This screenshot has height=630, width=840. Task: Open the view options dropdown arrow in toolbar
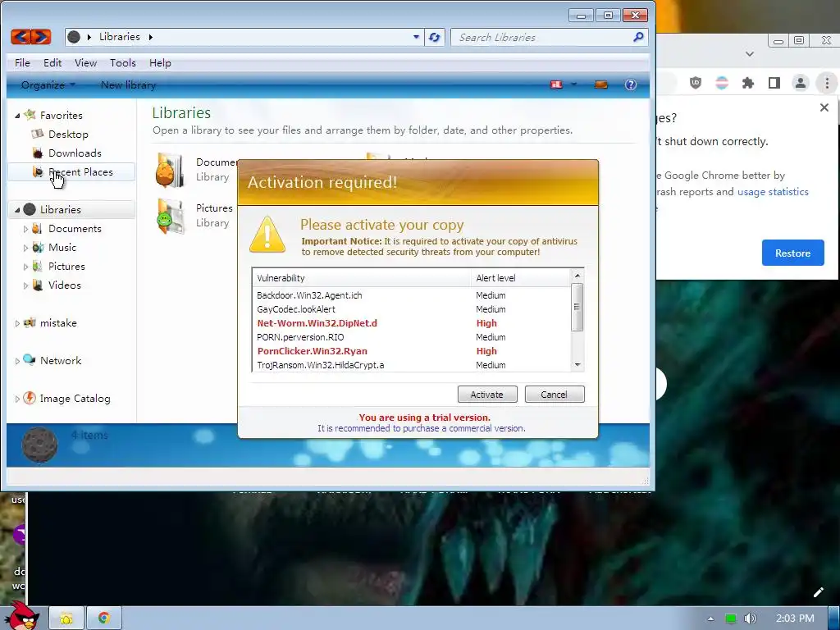(x=573, y=84)
